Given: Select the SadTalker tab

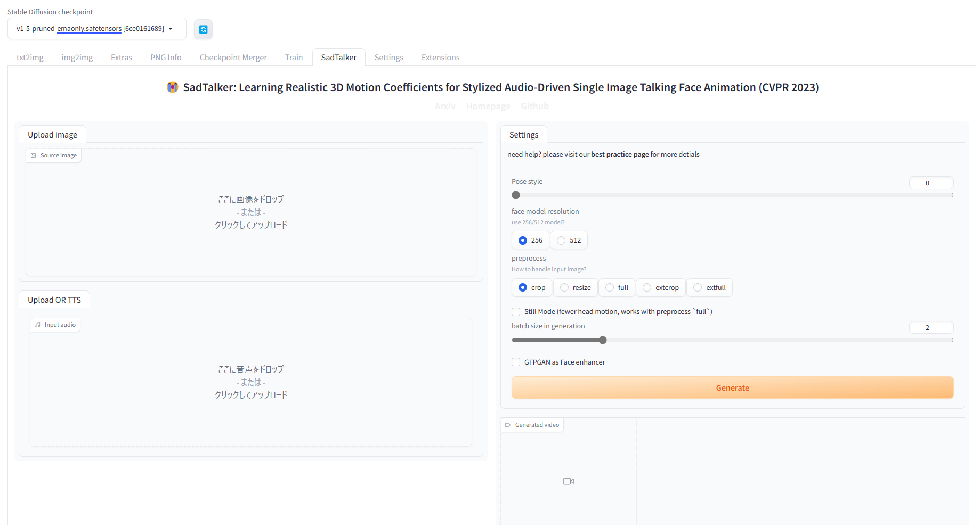Looking at the screenshot, I should click(339, 58).
